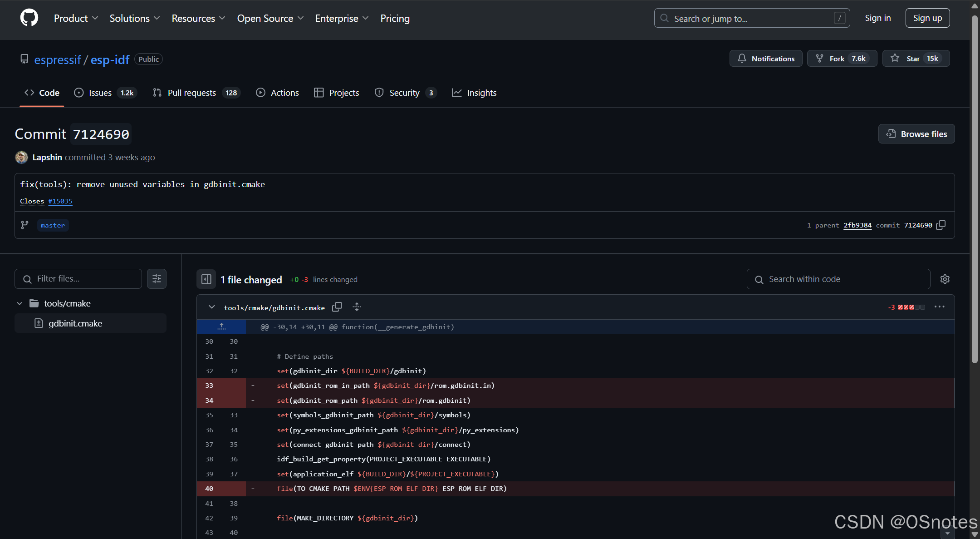This screenshot has height=539, width=980.
Task: Copy the full commit SHA icon
Action: (941, 225)
